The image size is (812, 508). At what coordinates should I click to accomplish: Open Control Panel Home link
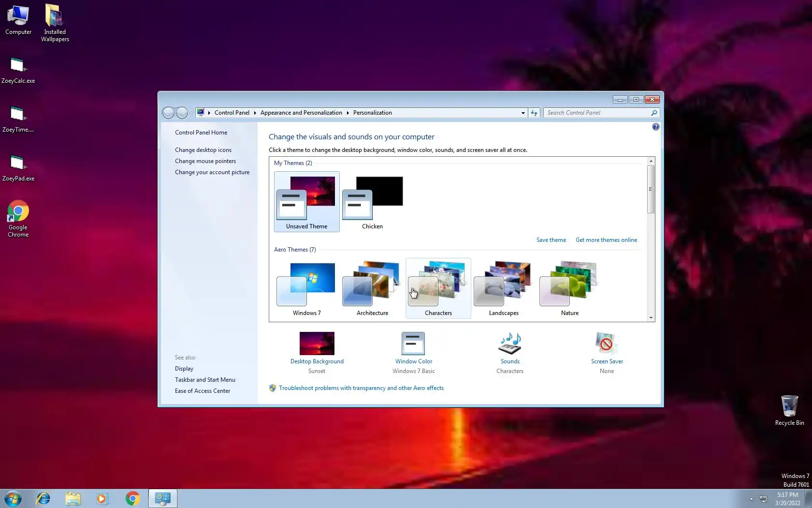[201, 133]
